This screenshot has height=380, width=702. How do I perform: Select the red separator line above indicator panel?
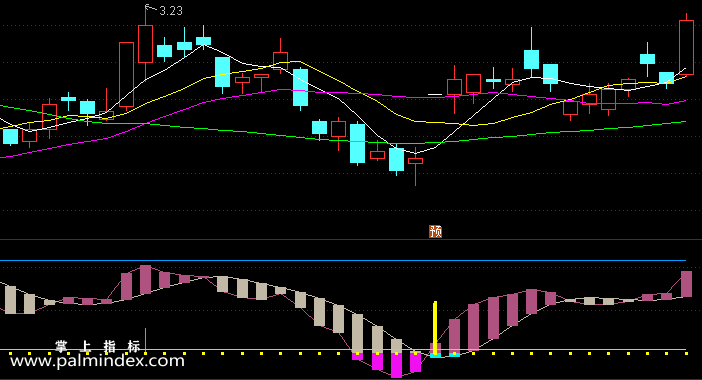coord(351,239)
